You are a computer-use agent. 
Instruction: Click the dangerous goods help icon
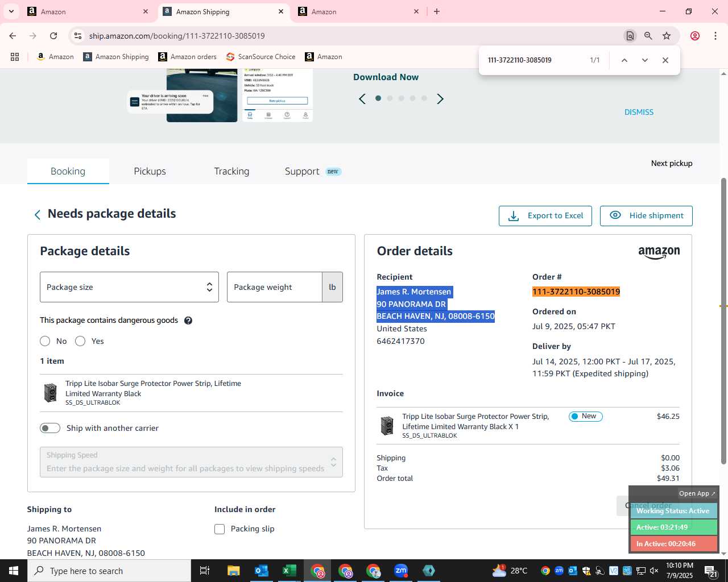click(188, 321)
